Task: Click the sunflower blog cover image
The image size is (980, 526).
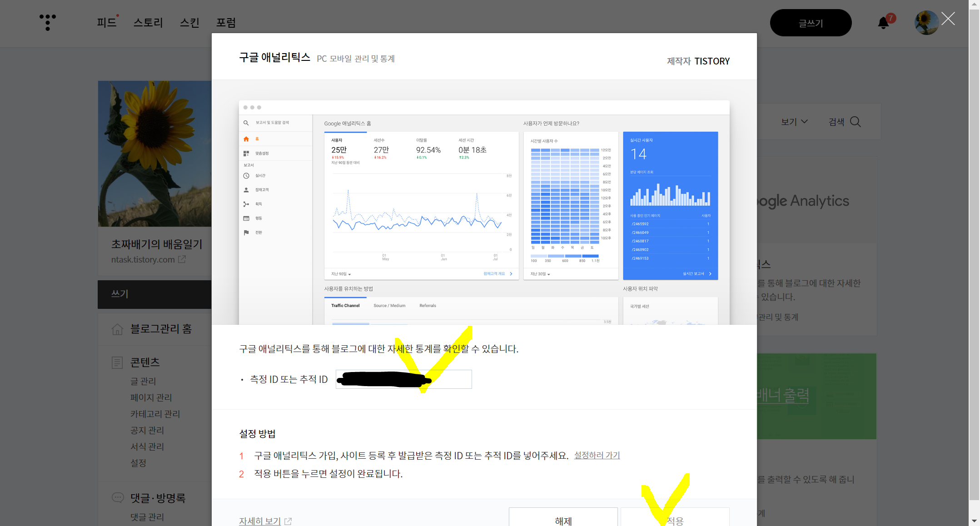Action: 154,154
